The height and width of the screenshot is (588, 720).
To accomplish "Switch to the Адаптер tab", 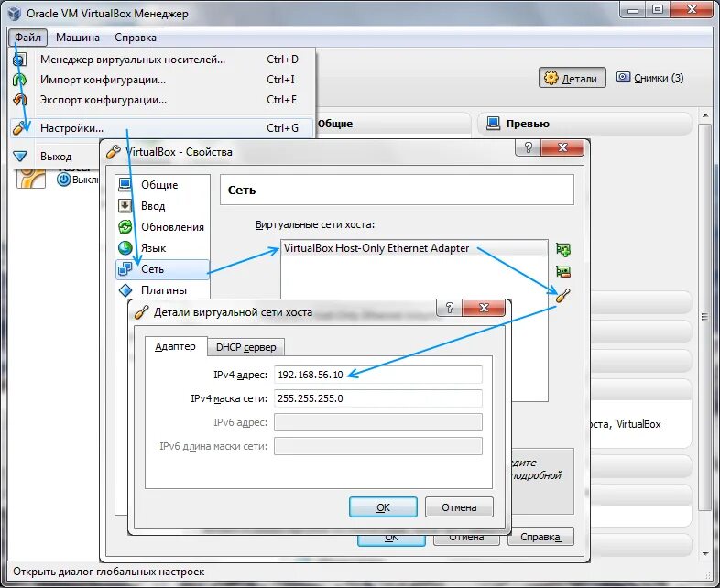I will (x=175, y=346).
